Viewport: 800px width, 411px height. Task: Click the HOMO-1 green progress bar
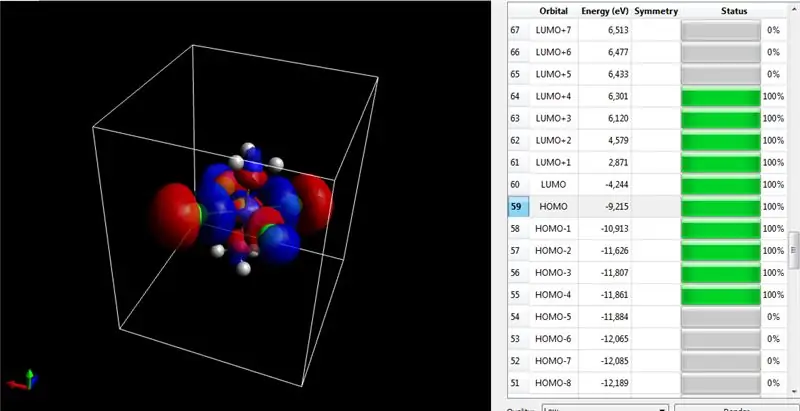pyautogui.click(x=720, y=229)
